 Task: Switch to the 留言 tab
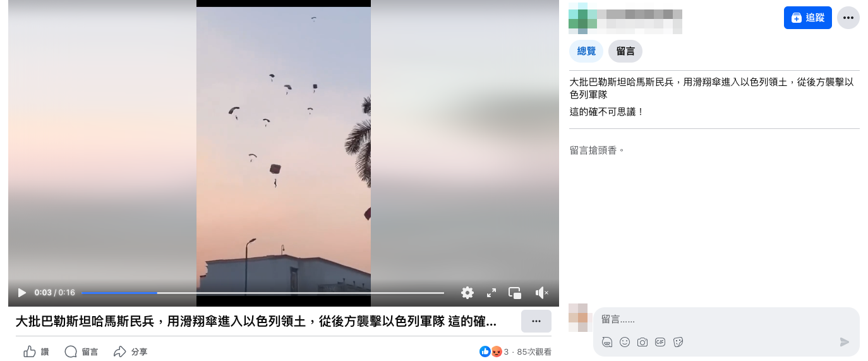pyautogui.click(x=625, y=51)
